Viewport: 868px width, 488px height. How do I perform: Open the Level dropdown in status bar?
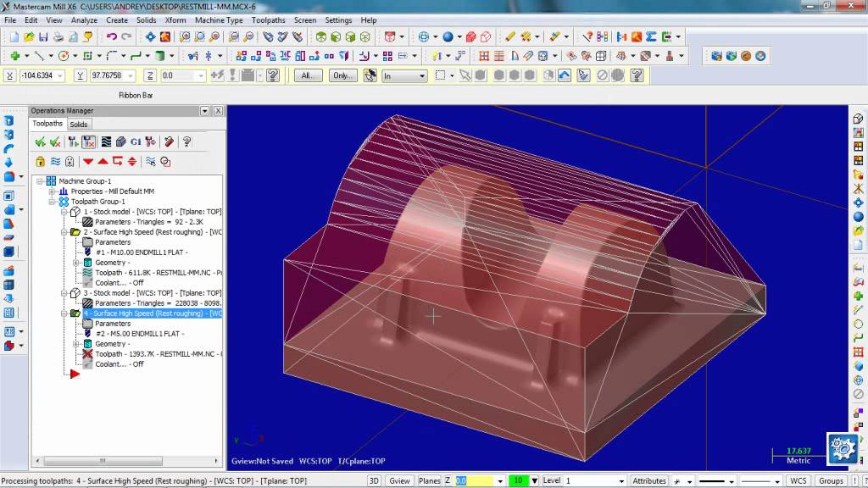point(621,481)
